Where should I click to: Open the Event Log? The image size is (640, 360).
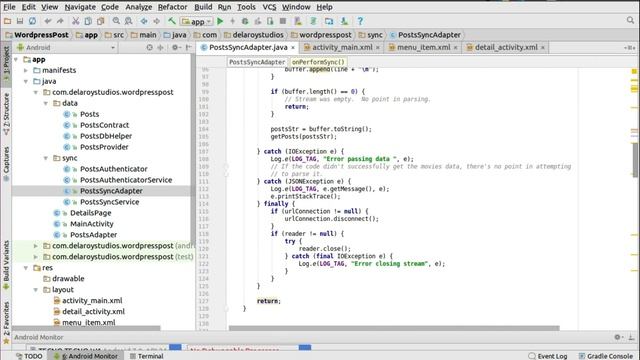pos(547,356)
